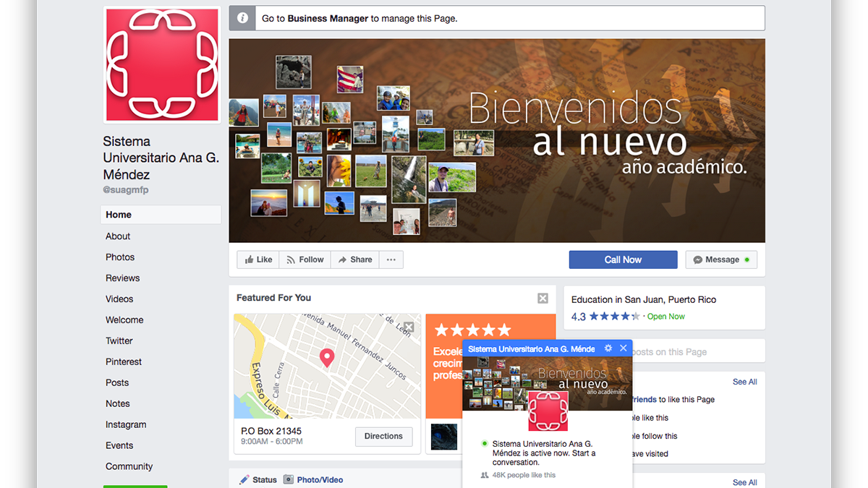The height and width of the screenshot is (488, 868).
Task: Open Videos in the sidebar
Action: point(119,299)
